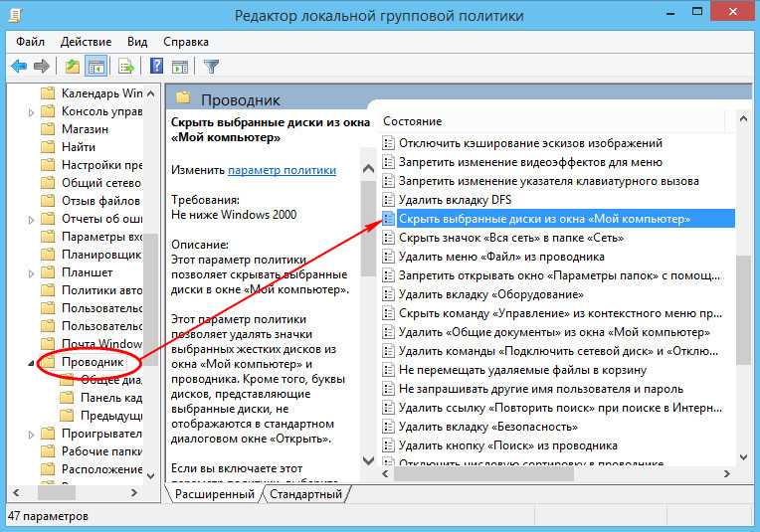Select 'Удалить ссылку «Повторить поиск»' policy
Screen dimensions: 760x532
560,408
